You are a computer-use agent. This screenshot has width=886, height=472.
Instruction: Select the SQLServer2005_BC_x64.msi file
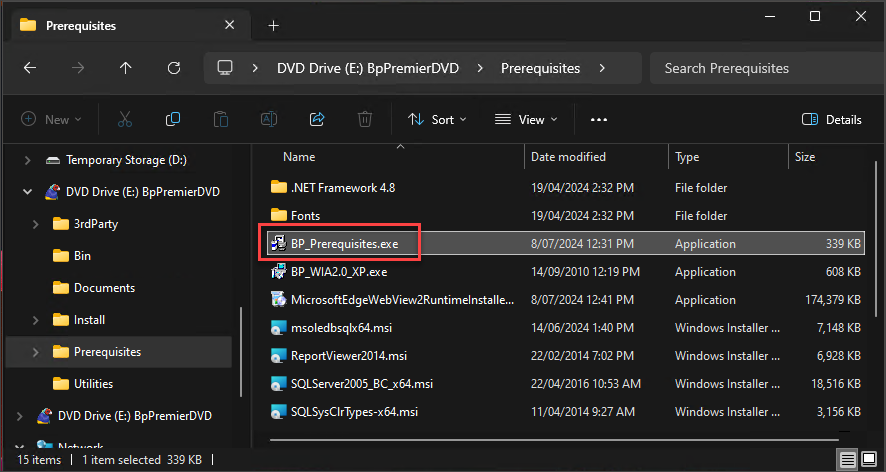pyautogui.click(x=362, y=384)
